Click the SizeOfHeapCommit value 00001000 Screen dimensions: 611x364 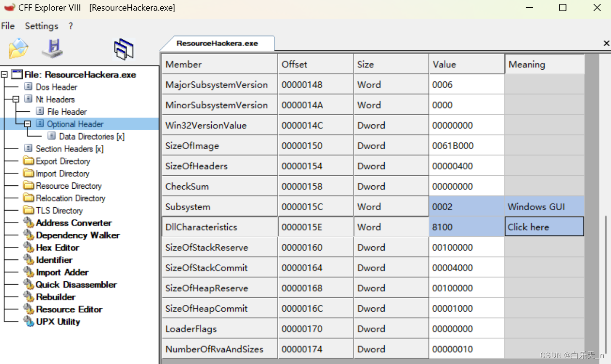pos(467,308)
